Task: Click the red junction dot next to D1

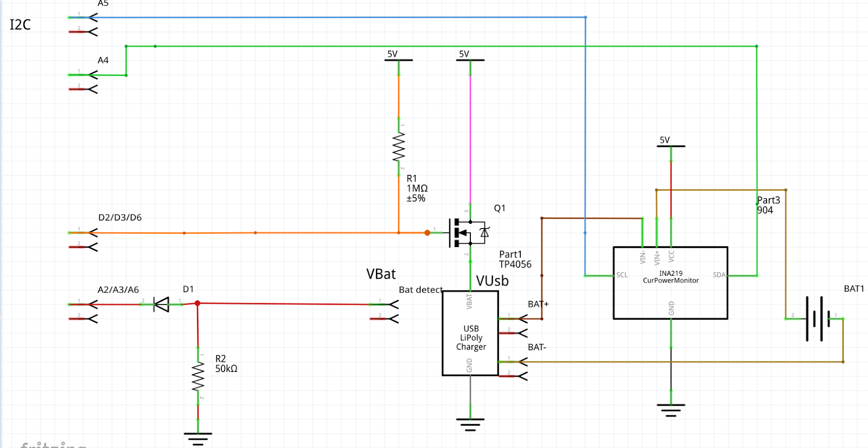Action: pos(197,304)
